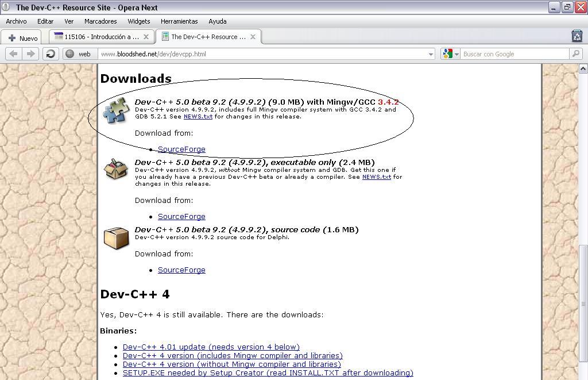Click the vertical scrollbar thumb

583,304
